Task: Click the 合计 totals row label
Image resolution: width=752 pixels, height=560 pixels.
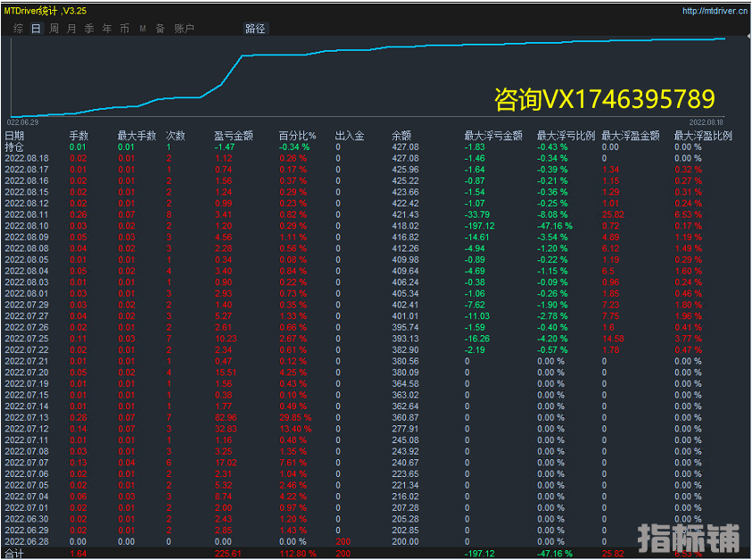Action: pyautogui.click(x=15, y=553)
